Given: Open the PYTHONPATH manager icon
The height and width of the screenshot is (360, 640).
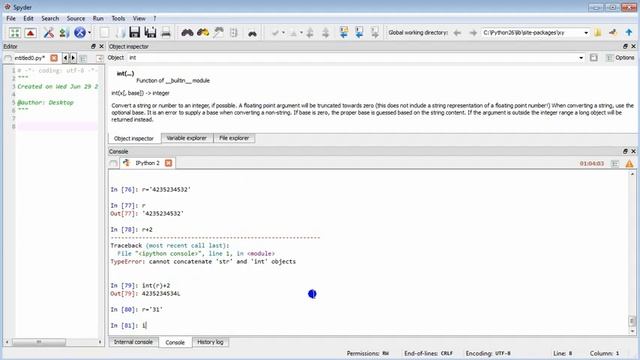Looking at the screenshot, I should (64, 33).
